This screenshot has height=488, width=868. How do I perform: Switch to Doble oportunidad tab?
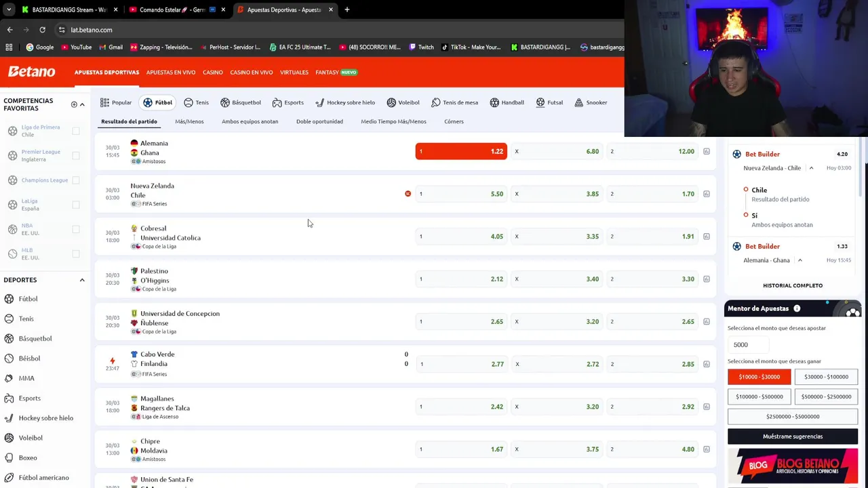pos(319,121)
